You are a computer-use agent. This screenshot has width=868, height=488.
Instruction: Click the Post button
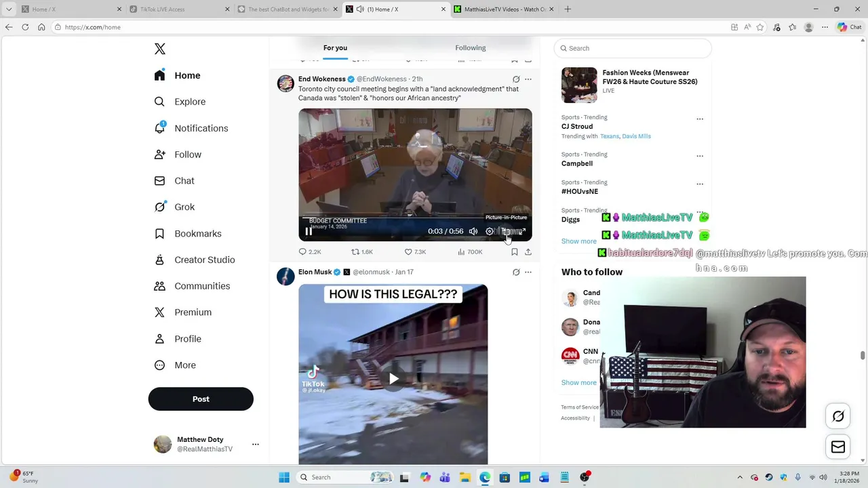pos(201,399)
